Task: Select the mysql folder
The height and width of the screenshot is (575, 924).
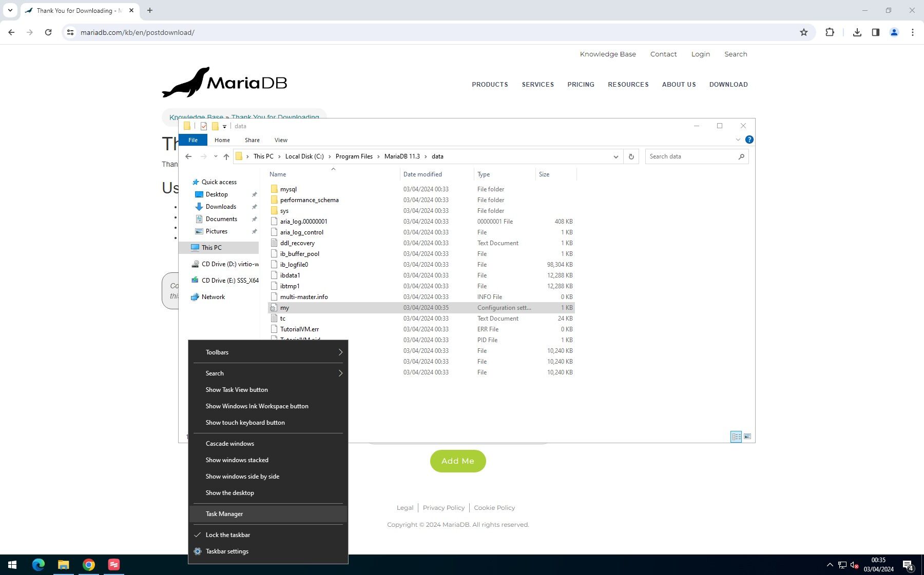Action: [288, 189]
